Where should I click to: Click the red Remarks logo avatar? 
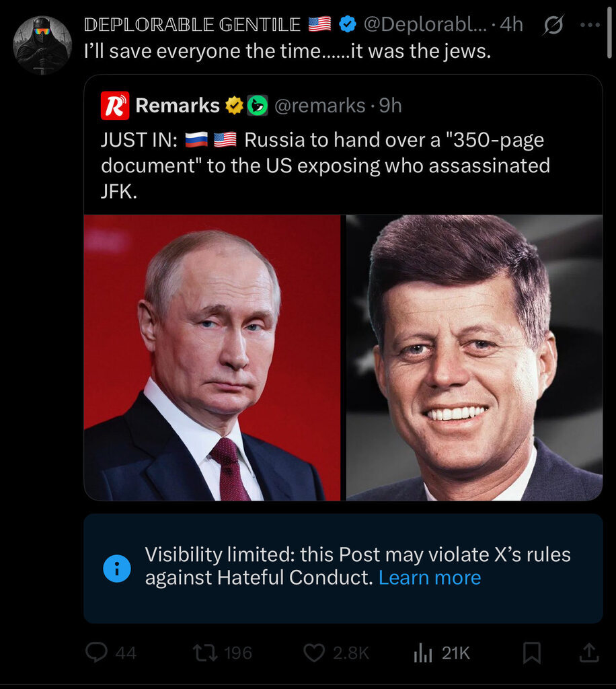click(x=115, y=106)
